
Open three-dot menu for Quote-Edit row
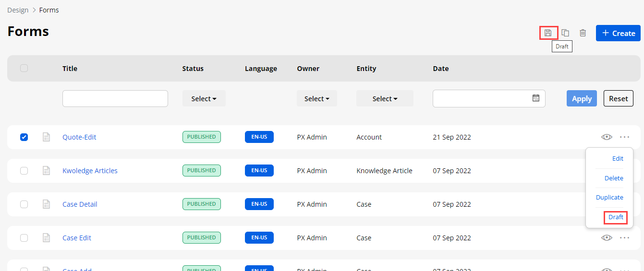pos(624,137)
